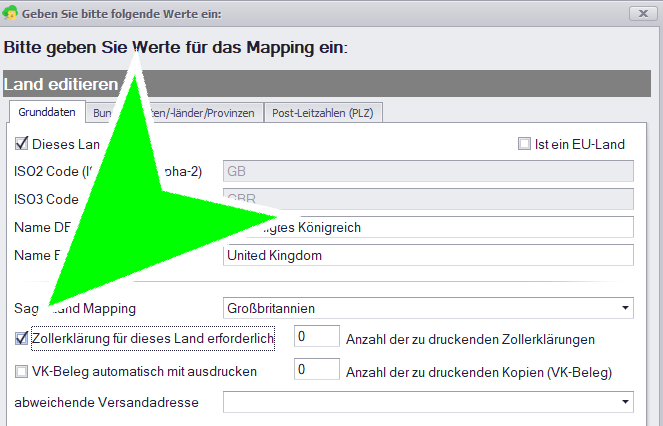Click the app icon in the title bar
The width and height of the screenshot is (663, 426).
pyautogui.click(x=10, y=13)
